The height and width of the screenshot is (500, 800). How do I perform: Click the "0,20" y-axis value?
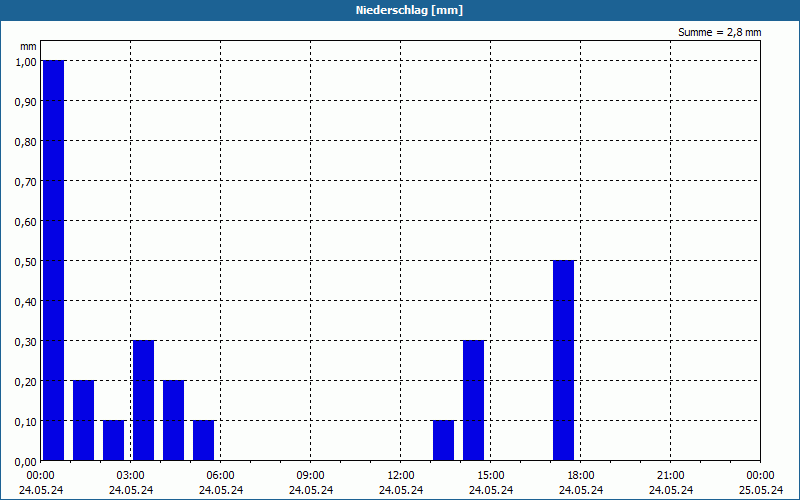[x=26, y=382]
